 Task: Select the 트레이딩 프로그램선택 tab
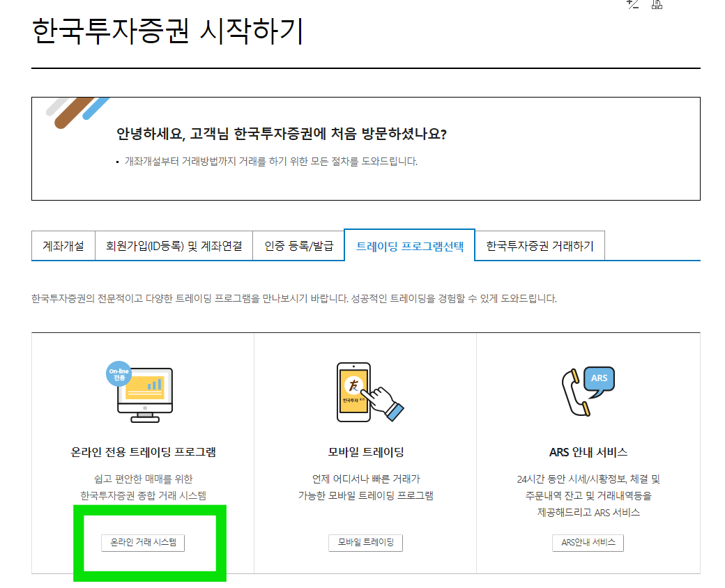click(x=410, y=246)
